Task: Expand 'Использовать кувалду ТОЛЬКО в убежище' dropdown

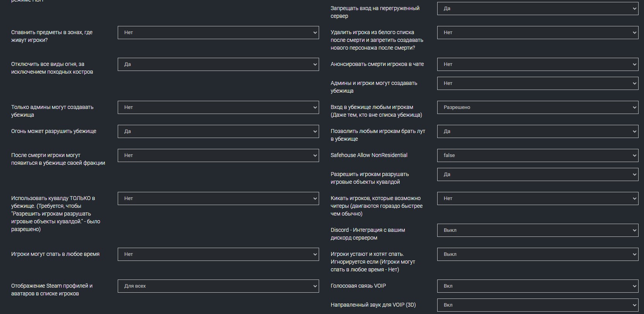Action: pos(218,198)
